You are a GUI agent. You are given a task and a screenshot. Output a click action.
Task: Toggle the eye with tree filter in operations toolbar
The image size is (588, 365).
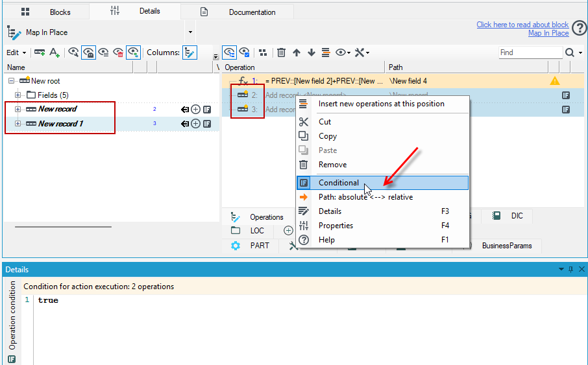[229, 53]
